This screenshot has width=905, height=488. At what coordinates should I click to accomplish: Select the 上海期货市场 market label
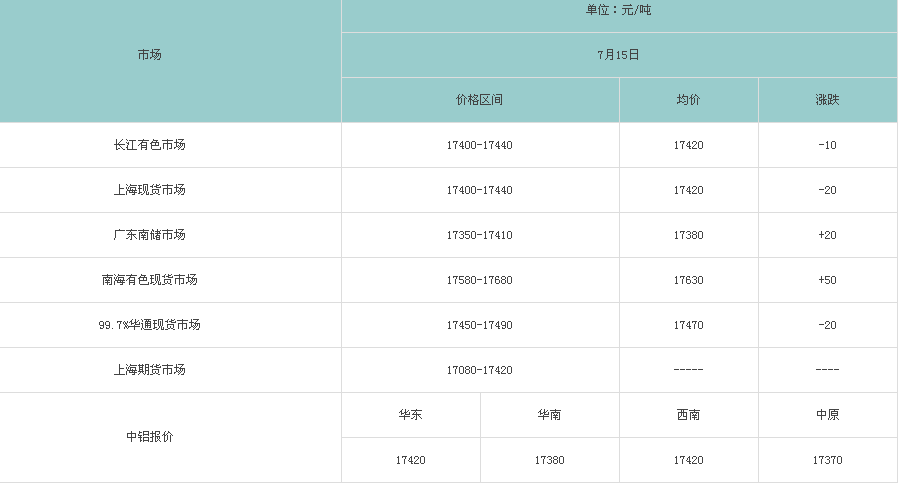point(149,370)
